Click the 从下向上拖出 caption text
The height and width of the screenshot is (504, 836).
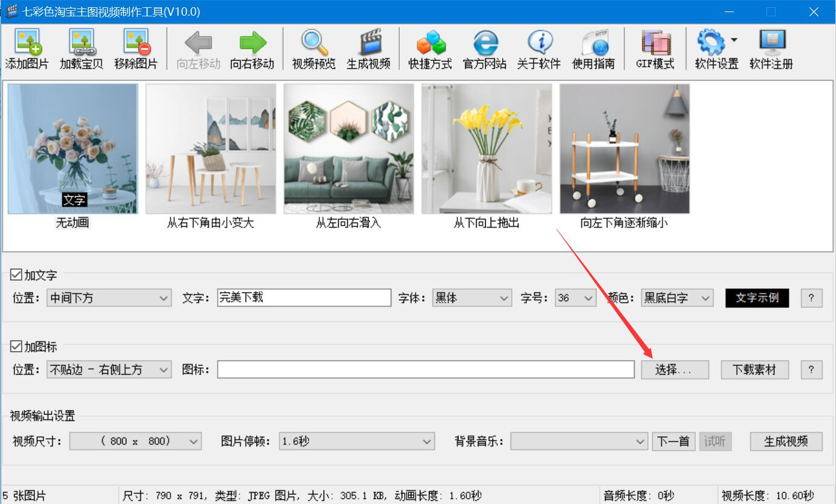point(486,223)
